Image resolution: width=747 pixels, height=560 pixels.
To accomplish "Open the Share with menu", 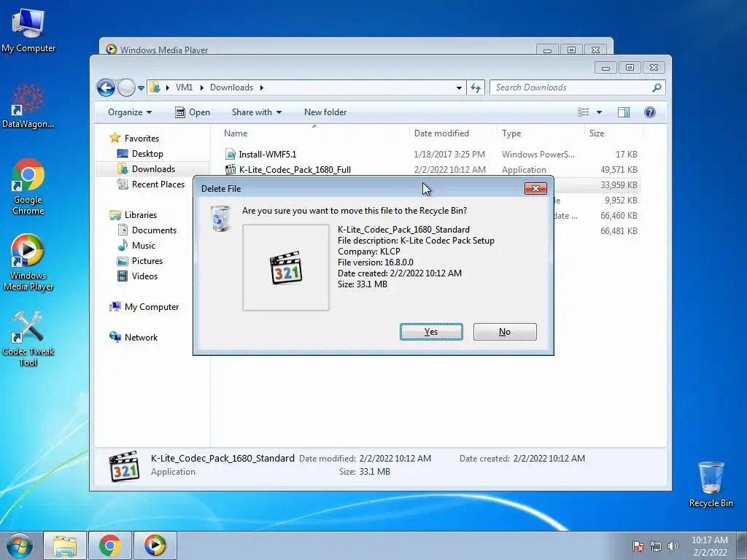I will click(x=256, y=112).
